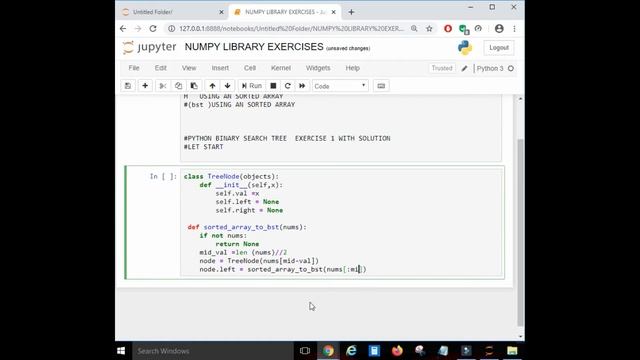Close the Untitled Folder browser tab
This screenshot has height=360, width=640.
tap(221, 12)
